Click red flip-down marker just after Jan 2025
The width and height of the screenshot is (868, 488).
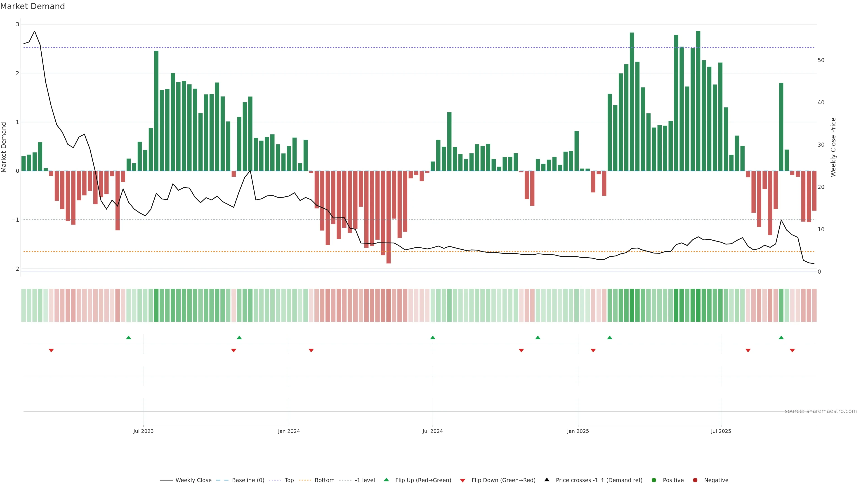coord(593,351)
